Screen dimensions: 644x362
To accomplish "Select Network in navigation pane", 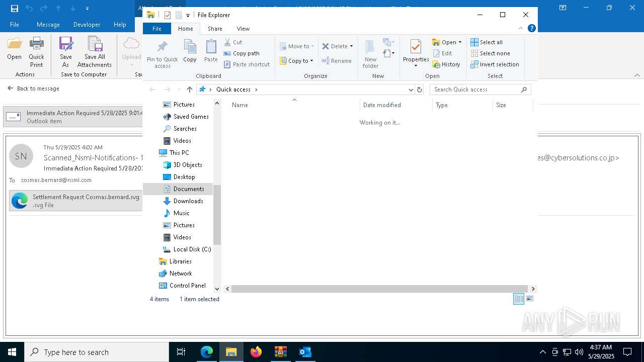I will 175,274.
